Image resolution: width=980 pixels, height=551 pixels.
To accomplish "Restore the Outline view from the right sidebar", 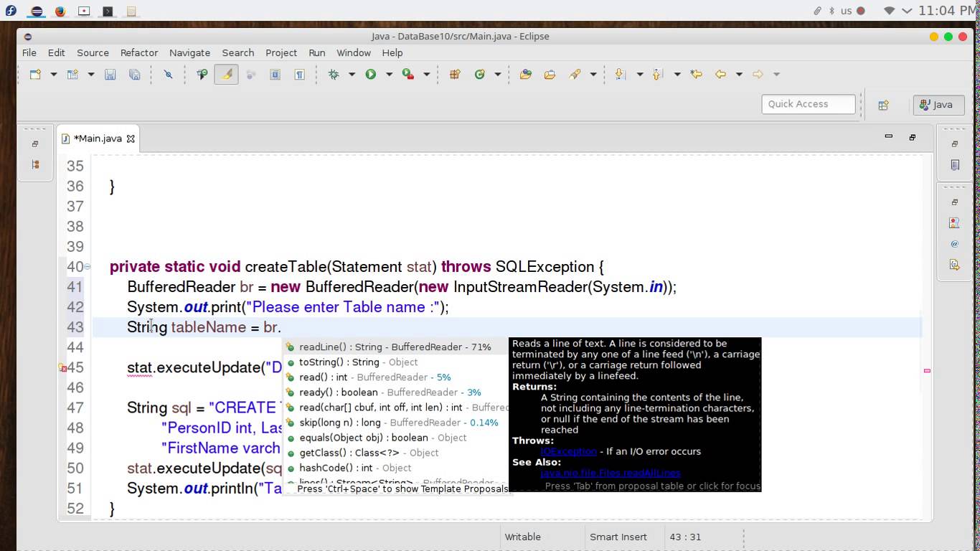I will 954,222.
